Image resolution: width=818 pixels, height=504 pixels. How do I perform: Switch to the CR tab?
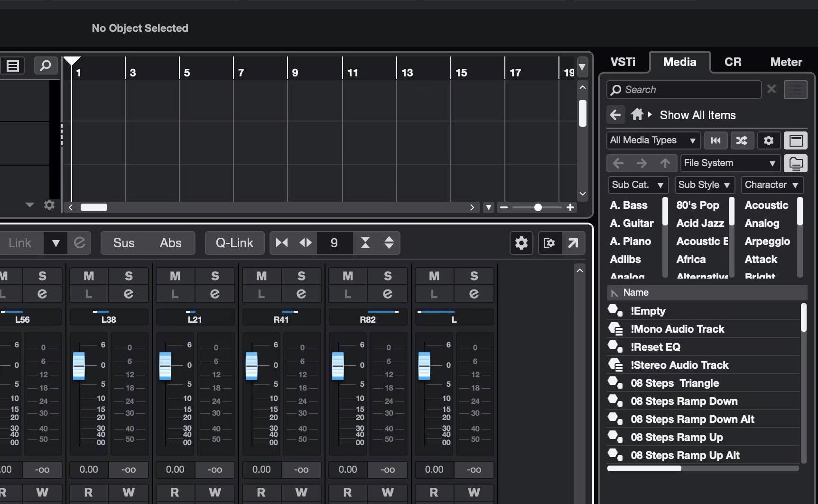coord(733,62)
